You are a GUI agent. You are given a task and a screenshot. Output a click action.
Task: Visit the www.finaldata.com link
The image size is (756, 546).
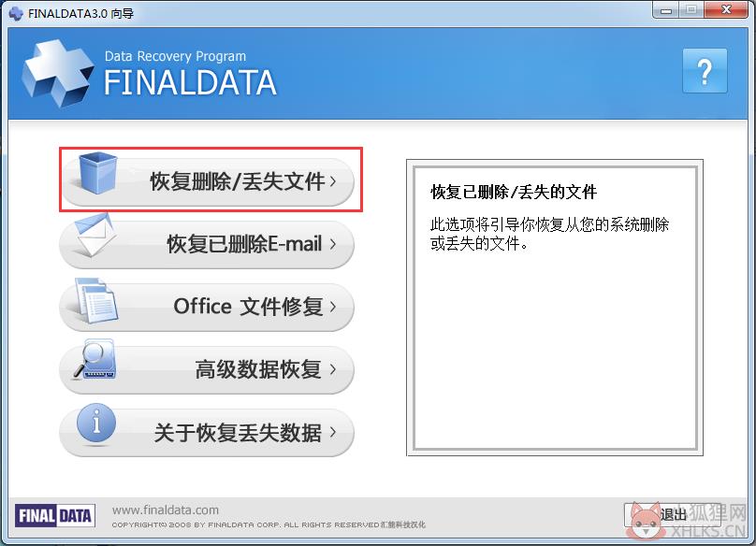166,510
